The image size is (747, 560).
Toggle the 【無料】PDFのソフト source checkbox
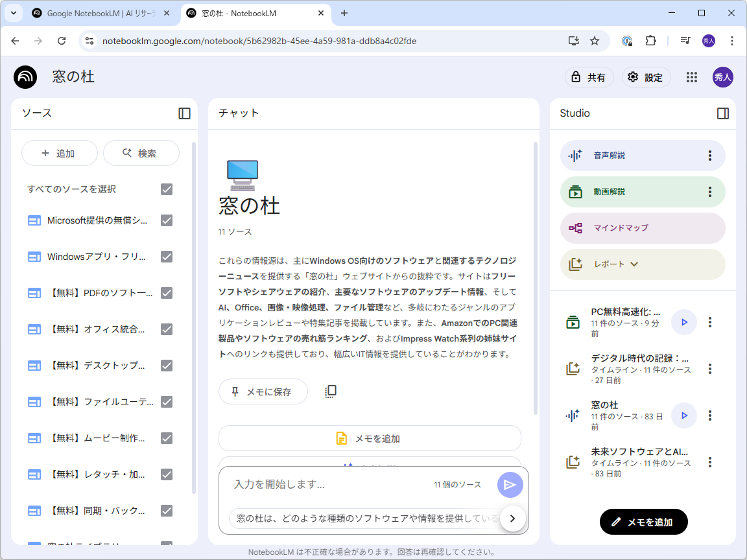click(x=167, y=293)
